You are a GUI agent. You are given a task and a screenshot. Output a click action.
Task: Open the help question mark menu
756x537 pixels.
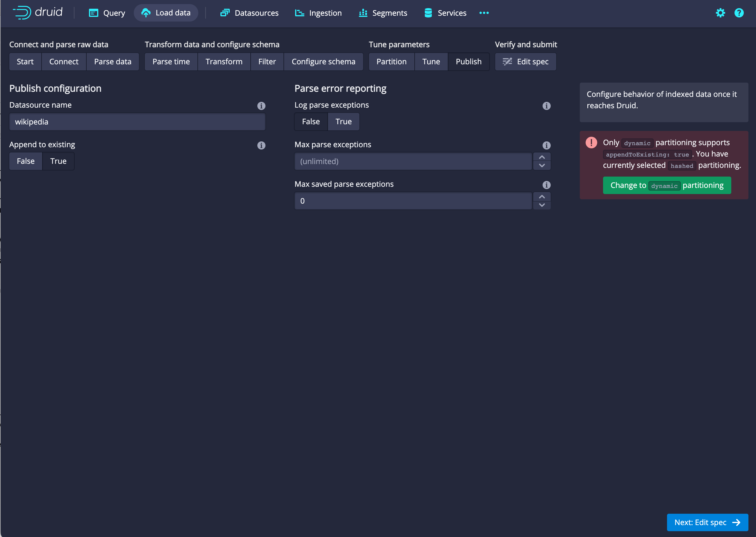coord(739,13)
